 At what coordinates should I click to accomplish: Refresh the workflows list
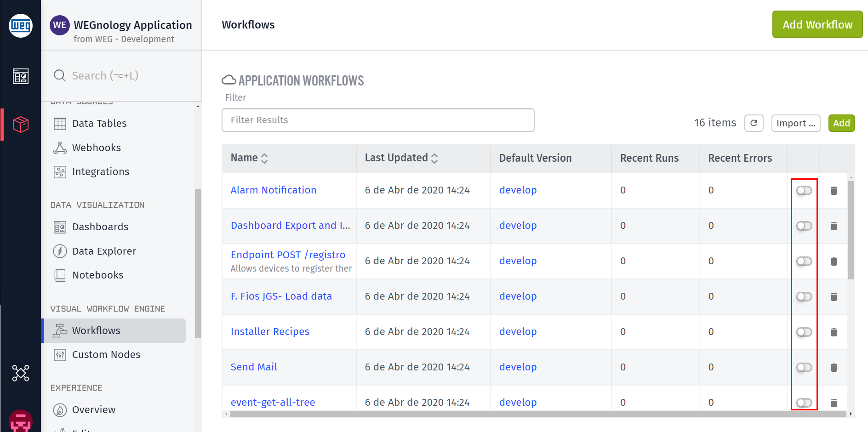click(x=754, y=123)
